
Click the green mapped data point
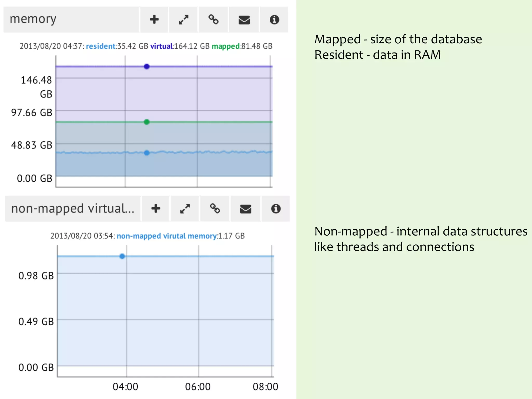147,122
